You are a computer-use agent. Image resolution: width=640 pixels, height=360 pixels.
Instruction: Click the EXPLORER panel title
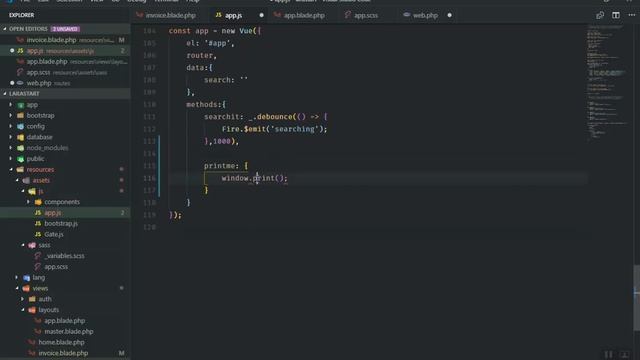click(x=22, y=15)
